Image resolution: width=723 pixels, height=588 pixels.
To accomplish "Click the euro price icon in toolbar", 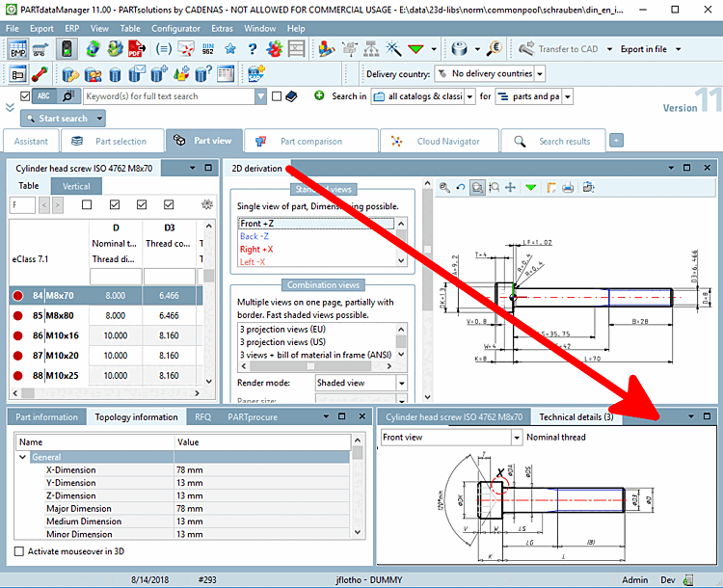I will click(494, 49).
